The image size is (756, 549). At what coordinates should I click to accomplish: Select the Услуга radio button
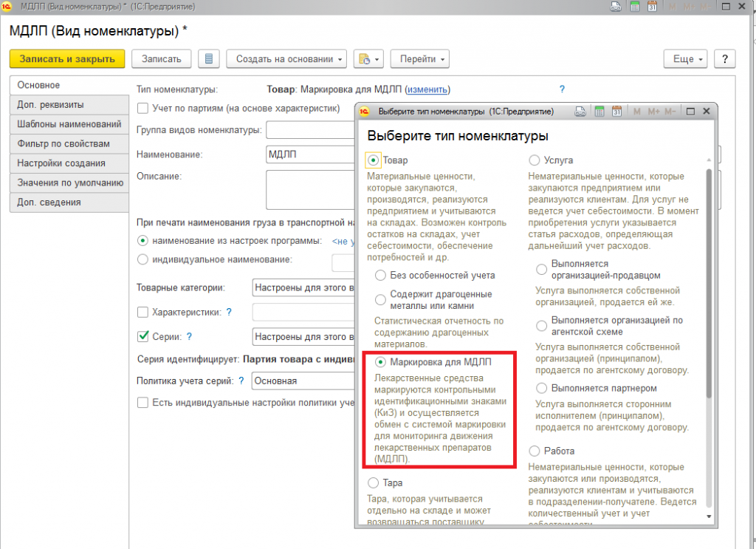tap(534, 160)
